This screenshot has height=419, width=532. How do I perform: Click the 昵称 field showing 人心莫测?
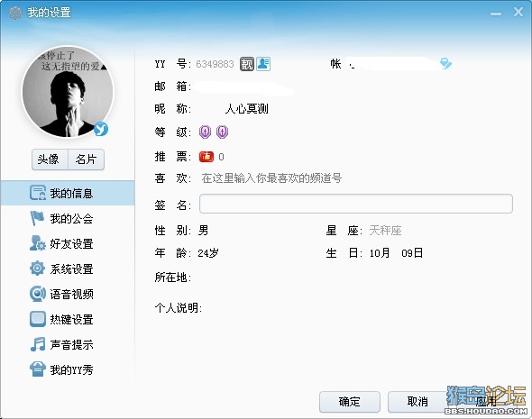click(247, 109)
